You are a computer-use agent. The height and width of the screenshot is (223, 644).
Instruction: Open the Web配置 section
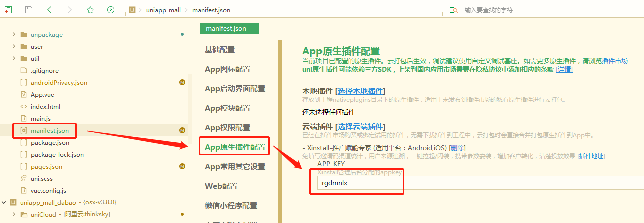(221, 186)
